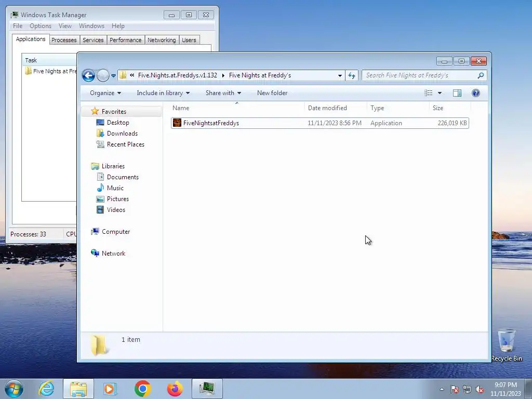The image size is (532, 399).
Task: Select Favorites in navigation pane
Action: [x=114, y=112]
